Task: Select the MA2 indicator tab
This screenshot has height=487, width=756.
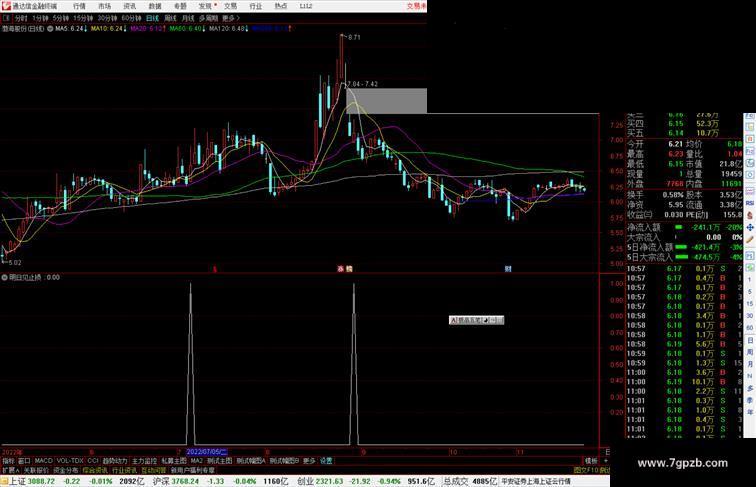Action: pos(197,461)
